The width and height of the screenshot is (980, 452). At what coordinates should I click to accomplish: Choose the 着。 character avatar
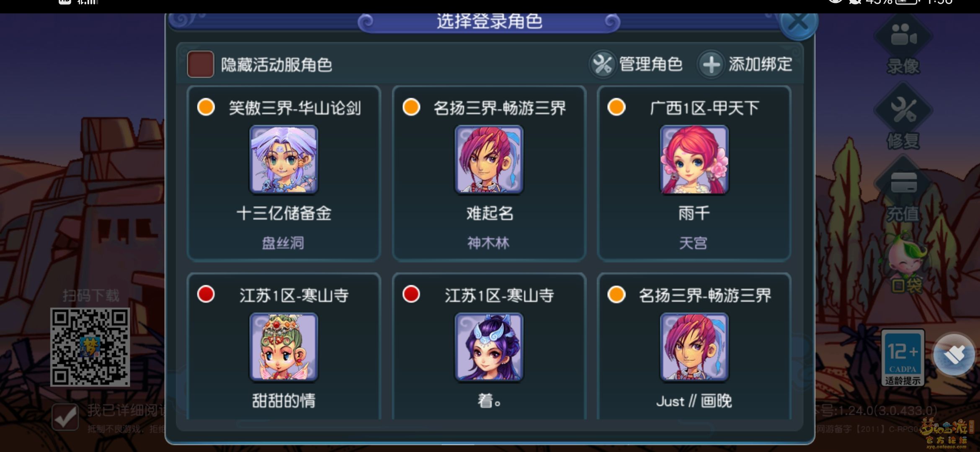pyautogui.click(x=489, y=347)
